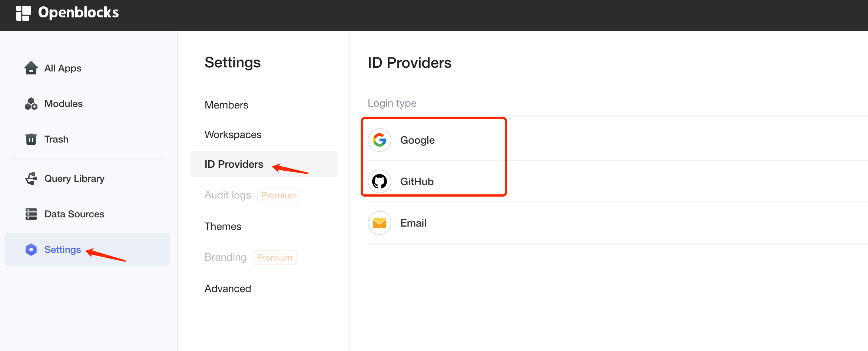Click the GitHub logo icon

[379, 181]
